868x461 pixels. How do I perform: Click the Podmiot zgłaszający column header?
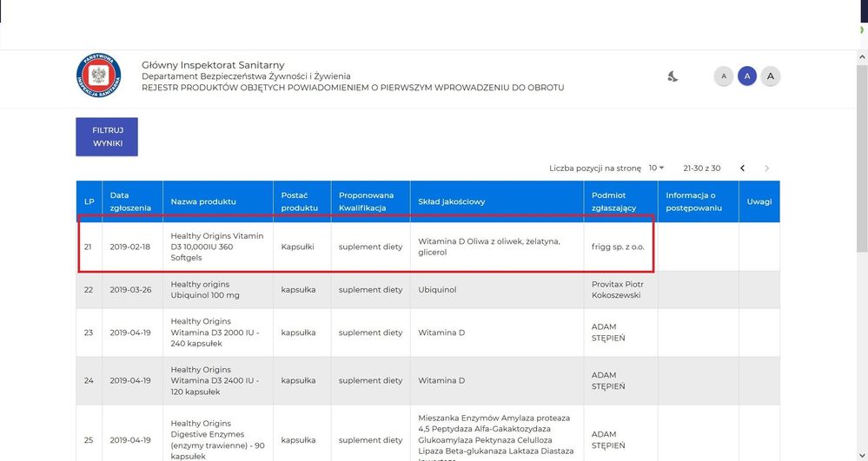(610, 201)
